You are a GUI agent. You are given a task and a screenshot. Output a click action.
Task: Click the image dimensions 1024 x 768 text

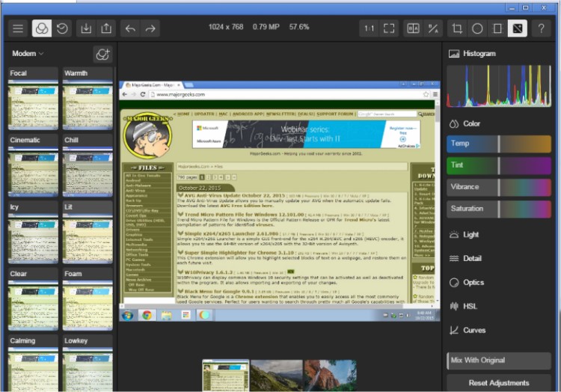click(226, 27)
